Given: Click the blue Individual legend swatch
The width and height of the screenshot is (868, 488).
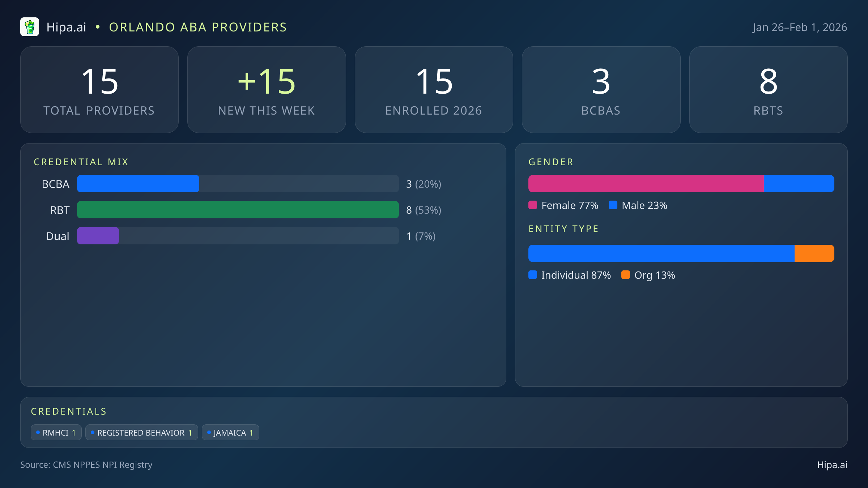Looking at the screenshot, I should tap(533, 275).
